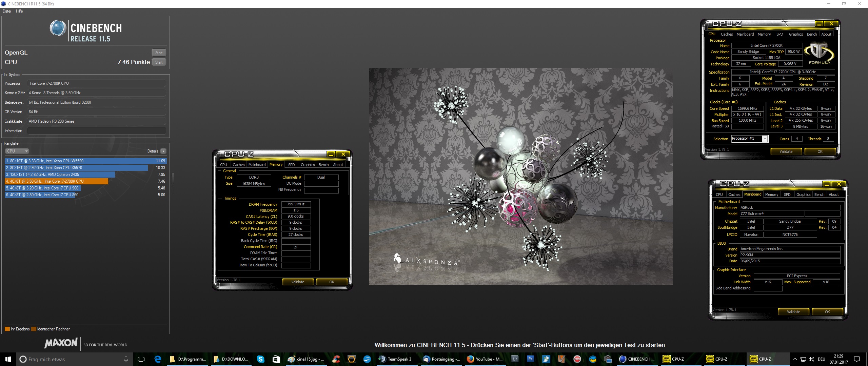The width and height of the screenshot is (868, 366).
Task: Open Memory tab in Mainboard CPU-Z window
Action: 772,195
